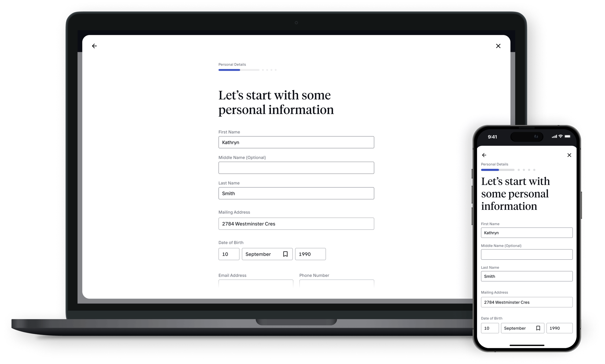605x364 pixels.
Task: Click the Personal Details tab label
Action: [x=232, y=64]
